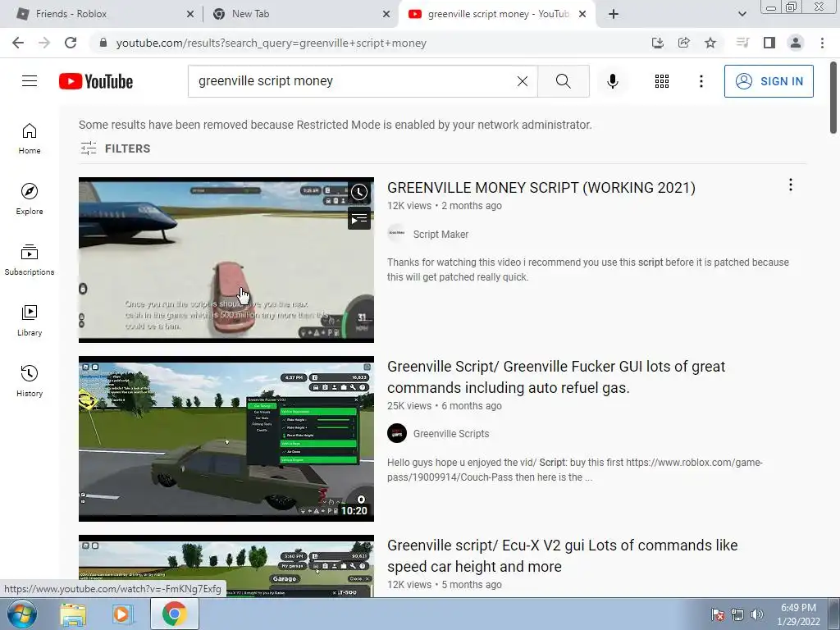Click the SIGN IN button

click(x=769, y=81)
